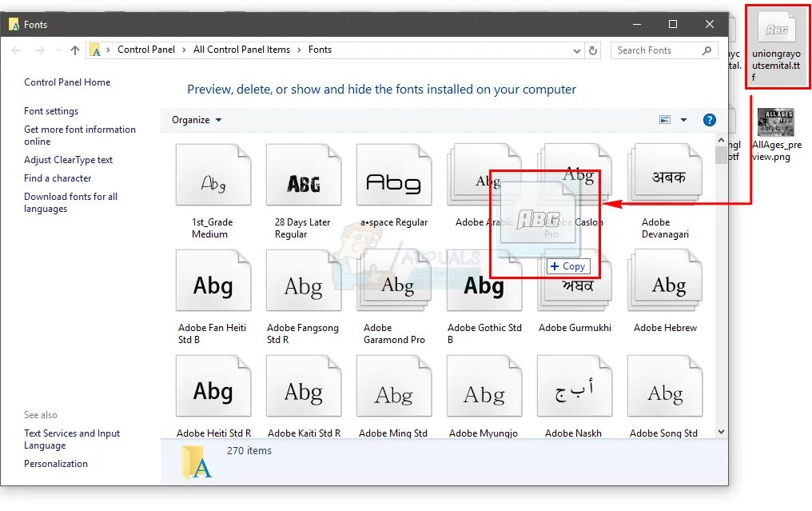Viewport: 812px width, 511px height.
Task: Select the 1st_Grade Medium font icon
Action: coord(213,175)
